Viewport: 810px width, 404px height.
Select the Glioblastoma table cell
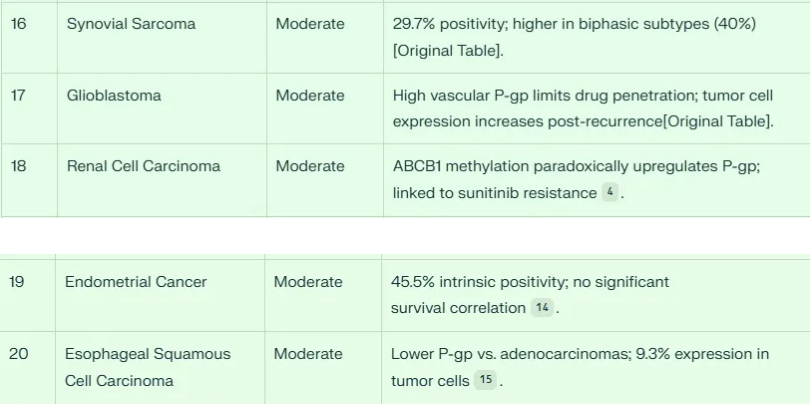(x=114, y=96)
